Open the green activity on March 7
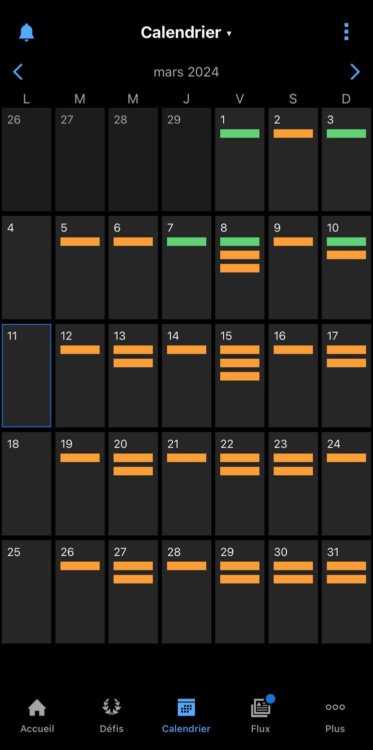Image resolution: width=373 pixels, height=750 pixels. point(186,242)
